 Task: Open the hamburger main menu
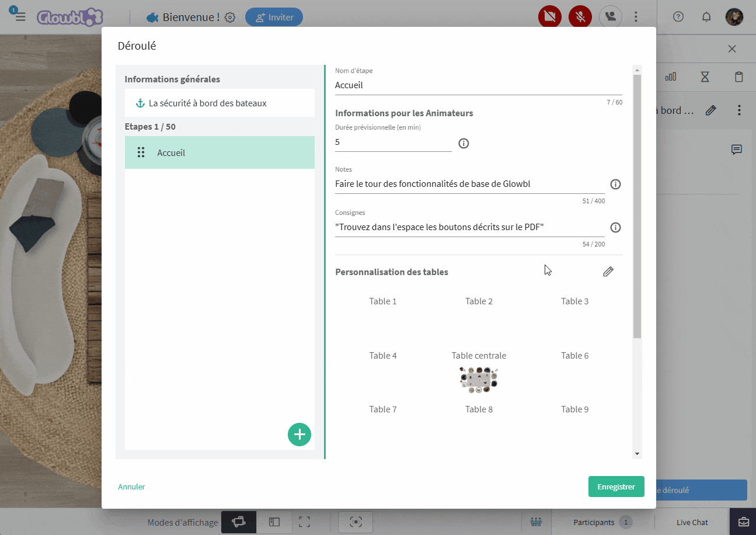(20, 17)
